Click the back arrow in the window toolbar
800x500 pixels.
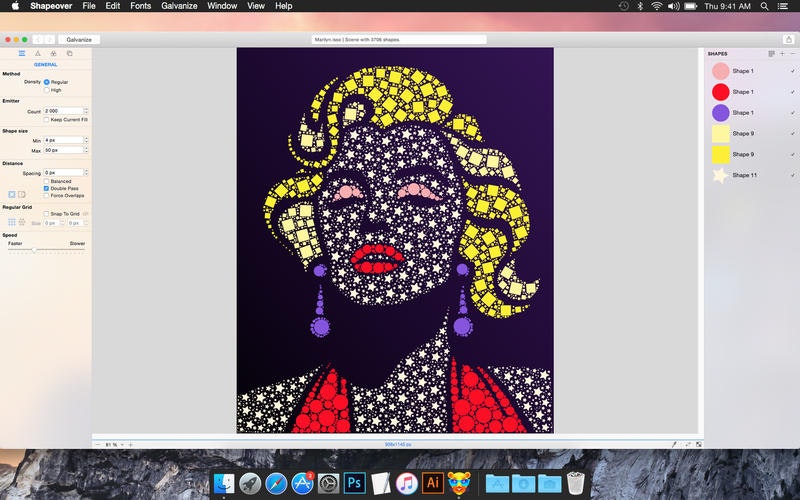38,39
